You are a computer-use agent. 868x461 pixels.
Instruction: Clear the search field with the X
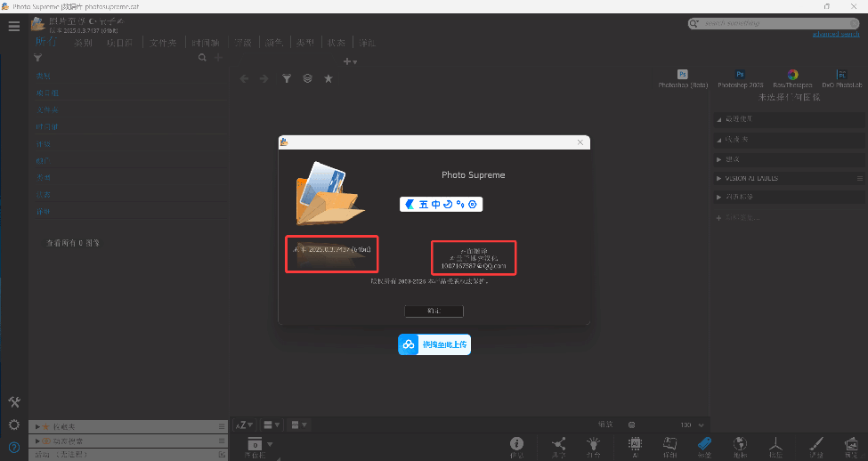854,23
